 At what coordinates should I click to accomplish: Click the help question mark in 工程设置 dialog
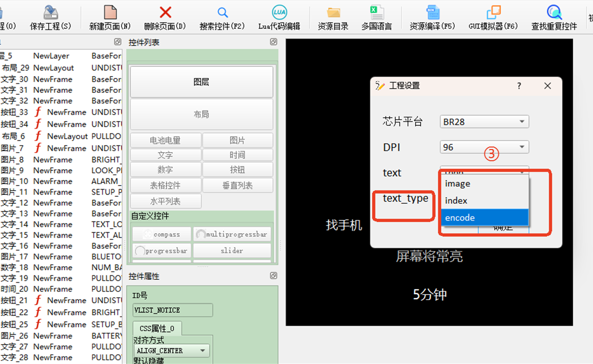click(519, 86)
